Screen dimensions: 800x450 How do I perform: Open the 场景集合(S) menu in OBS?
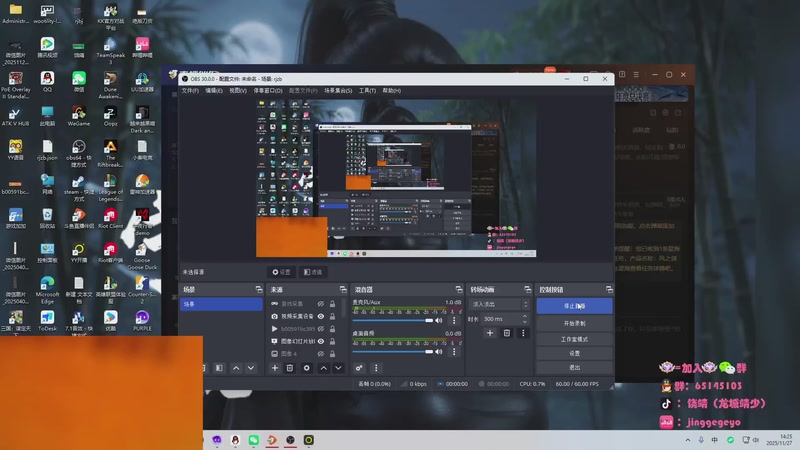(338, 90)
